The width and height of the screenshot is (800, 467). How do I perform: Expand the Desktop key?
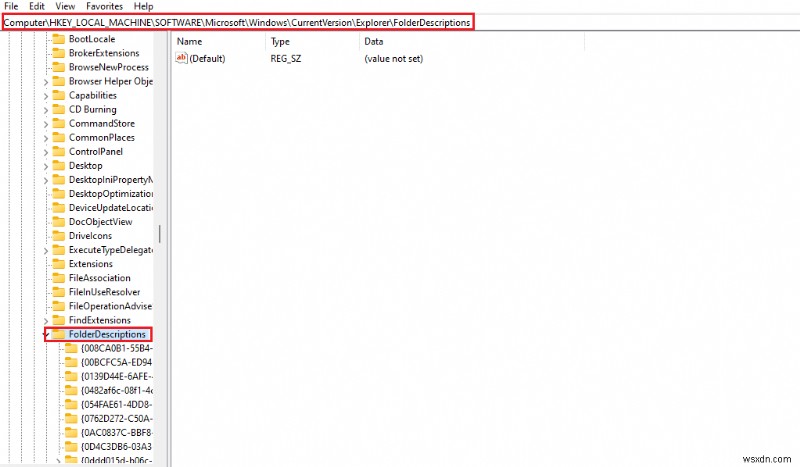pos(46,166)
